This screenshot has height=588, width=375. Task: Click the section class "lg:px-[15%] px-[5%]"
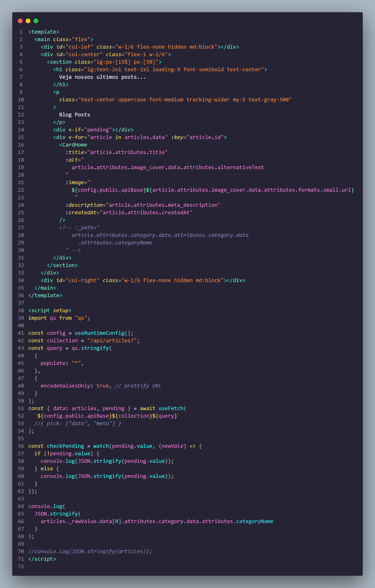point(126,62)
